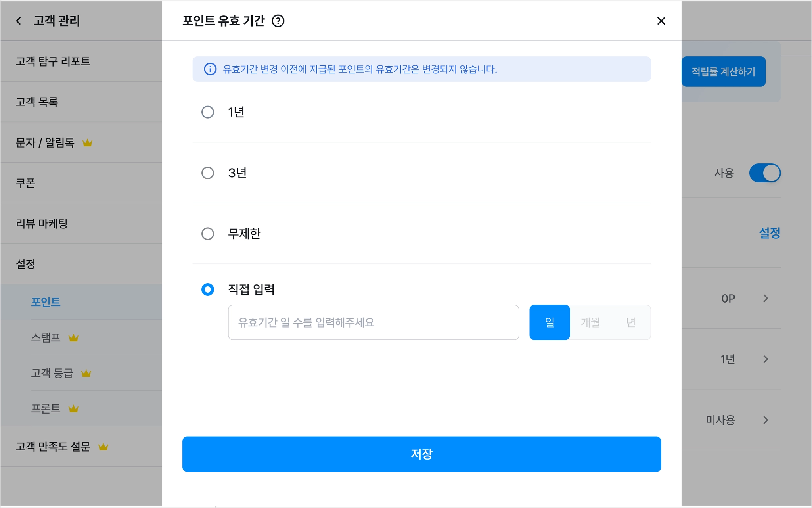Click the help question mark icon beside 포인트 유효 기간
This screenshot has height=508, width=812.
(278, 21)
